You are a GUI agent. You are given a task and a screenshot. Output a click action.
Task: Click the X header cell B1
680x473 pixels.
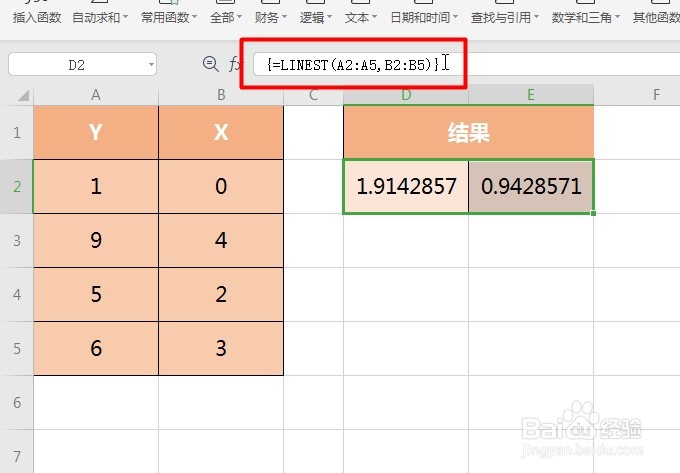tap(221, 132)
